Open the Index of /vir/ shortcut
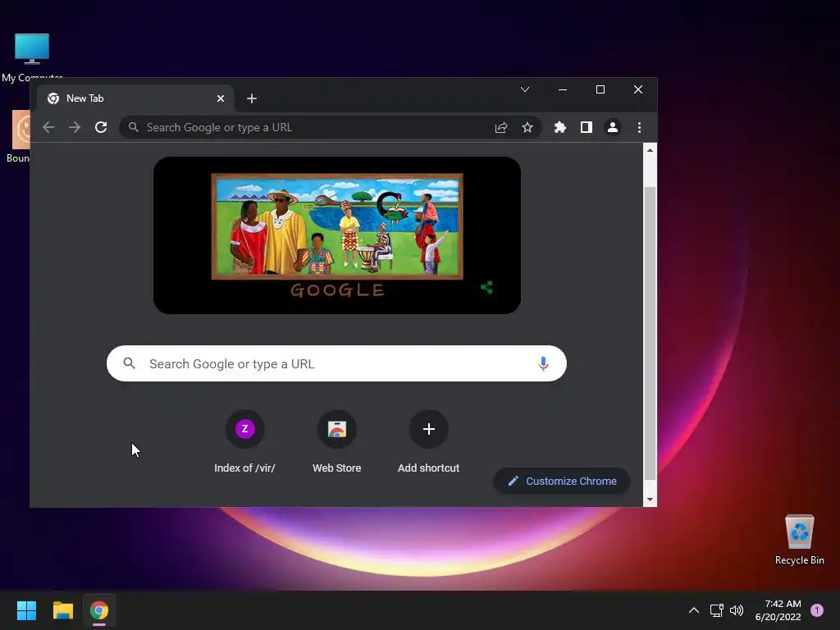Viewport: 840px width, 630px height. pyautogui.click(x=244, y=441)
